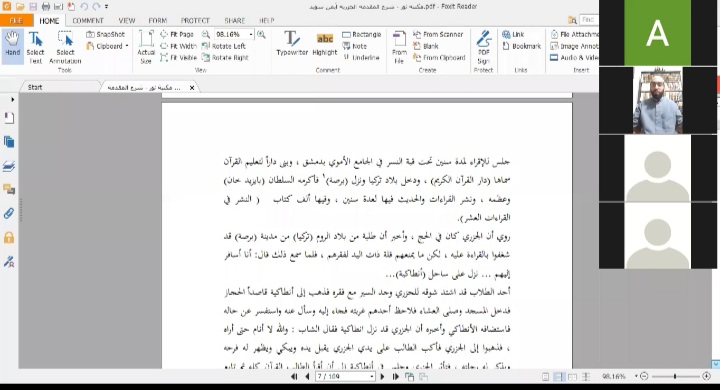Expand the left navigation panel arrow
Screen dimensions: 720x390
pos(12,99)
